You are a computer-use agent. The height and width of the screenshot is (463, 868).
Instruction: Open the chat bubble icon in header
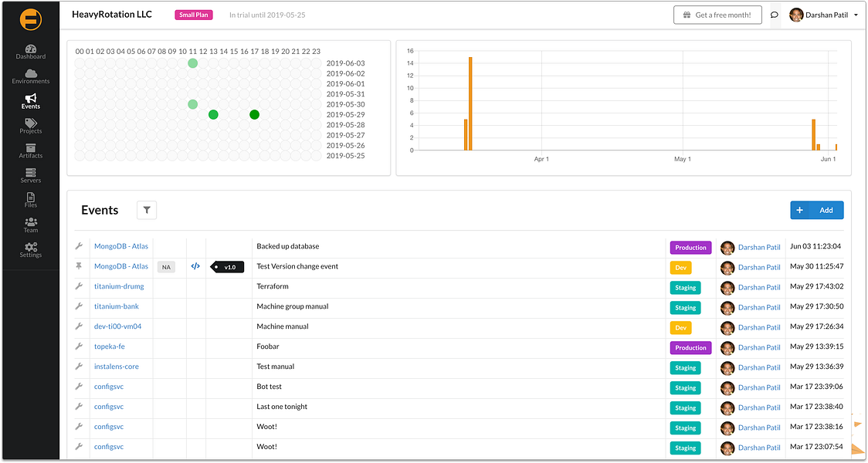coord(775,15)
